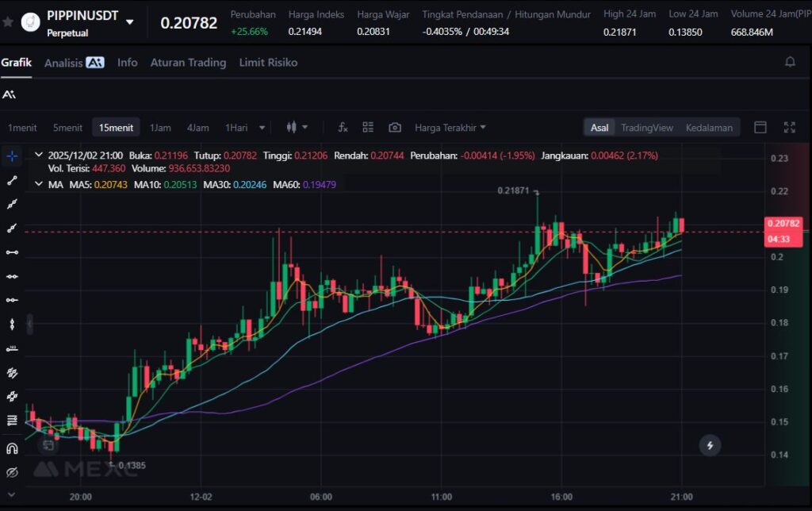Open the price alert bell icon
The width and height of the screenshot is (812, 511).
(790, 62)
